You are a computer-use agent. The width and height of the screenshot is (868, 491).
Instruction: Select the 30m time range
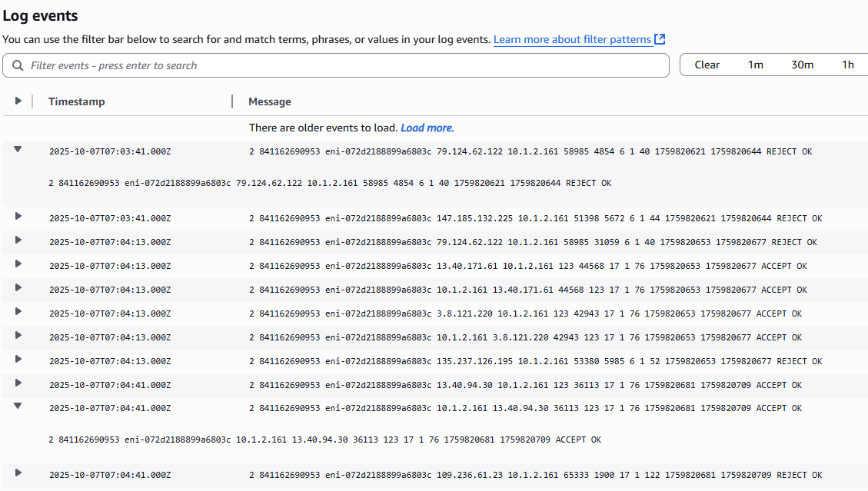pyautogui.click(x=802, y=65)
